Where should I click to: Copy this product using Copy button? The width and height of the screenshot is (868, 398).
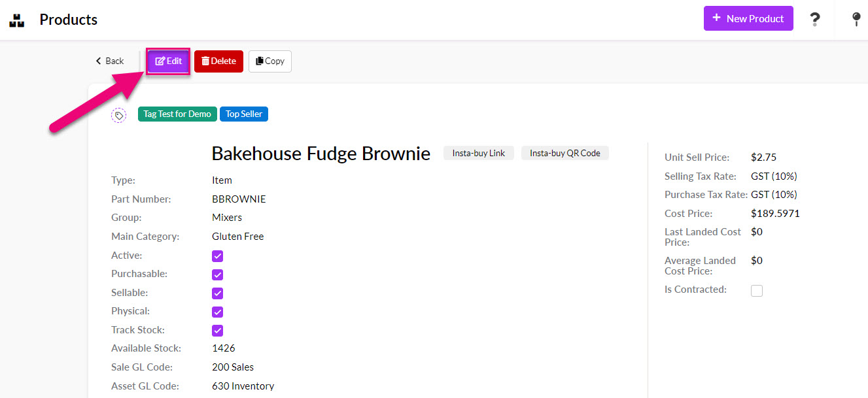[270, 61]
